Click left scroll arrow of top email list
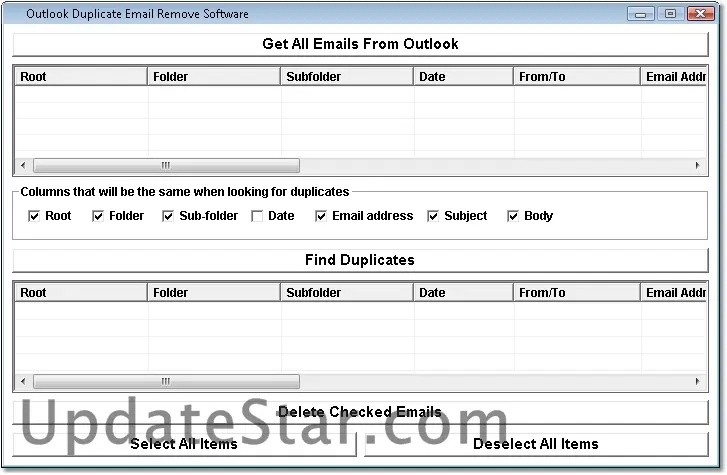This screenshot has width=727, height=475. point(24,165)
